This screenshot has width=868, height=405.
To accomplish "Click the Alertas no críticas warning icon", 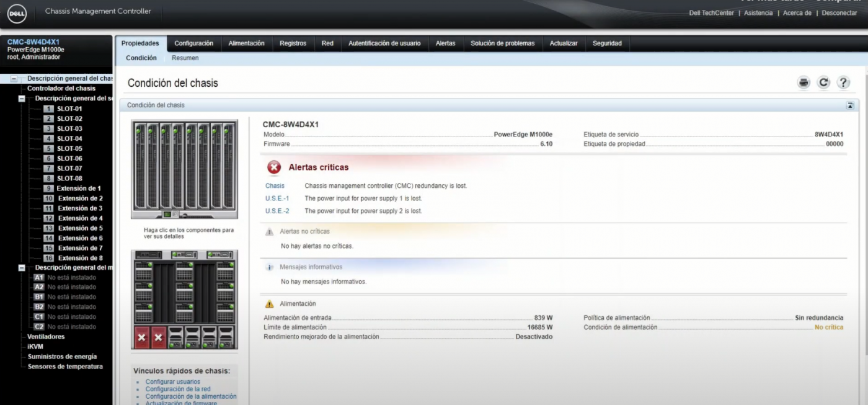I will tap(269, 232).
